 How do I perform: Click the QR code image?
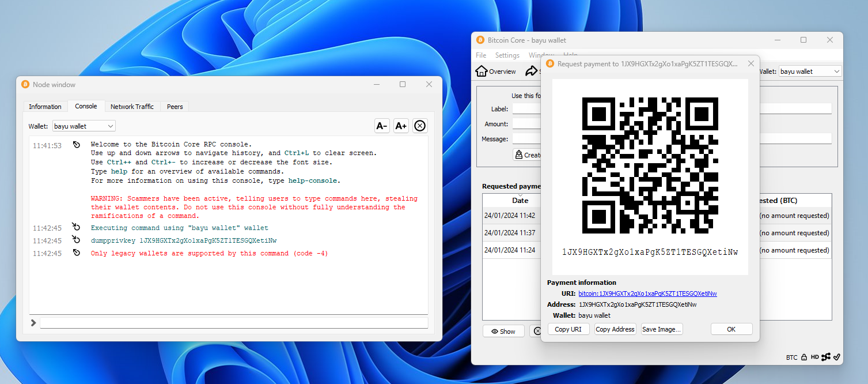pos(650,165)
